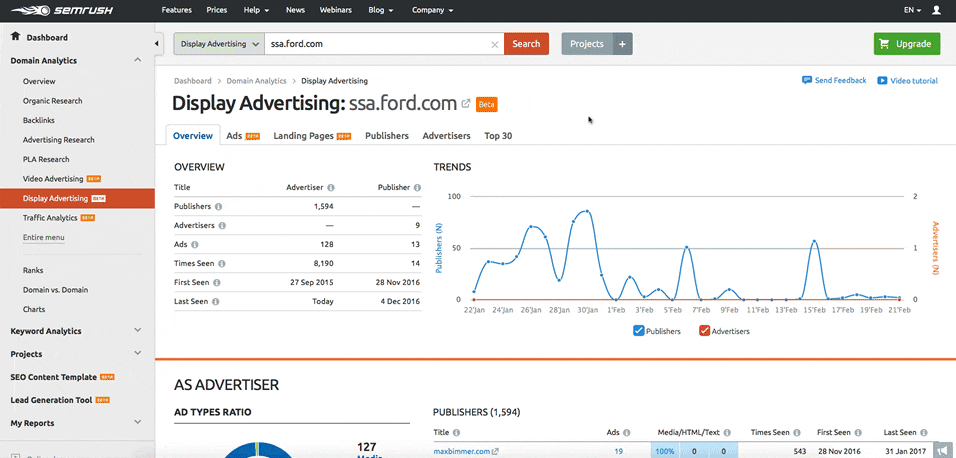Click info icon next to Publishers row
The width and height of the screenshot is (956, 458).
(219, 206)
